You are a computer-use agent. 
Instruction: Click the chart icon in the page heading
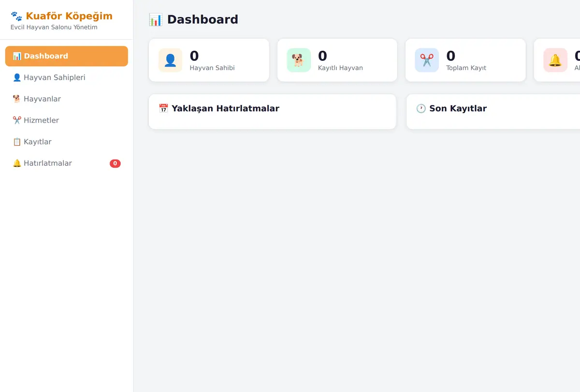pyautogui.click(x=156, y=20)
